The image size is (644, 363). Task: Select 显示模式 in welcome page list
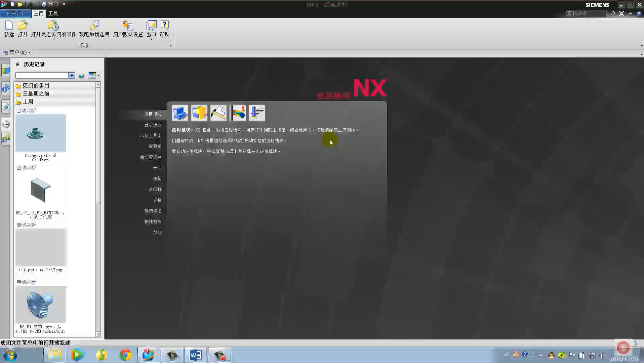tap(153, 125)
